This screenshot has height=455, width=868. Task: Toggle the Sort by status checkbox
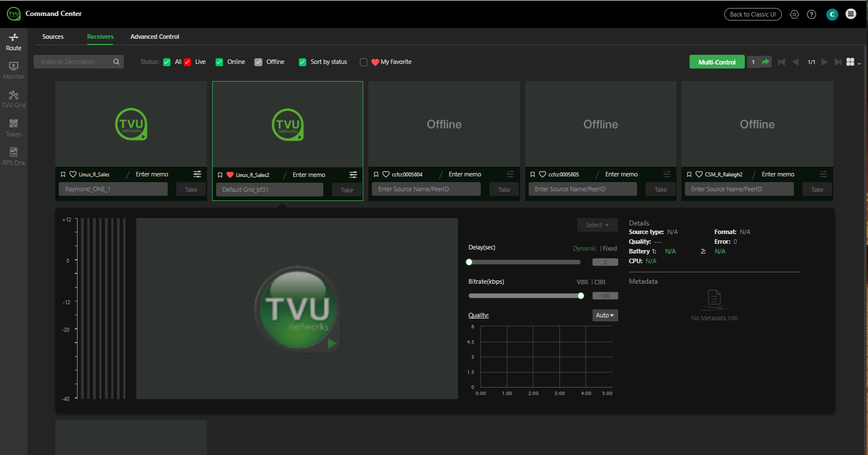click(303, 62)
